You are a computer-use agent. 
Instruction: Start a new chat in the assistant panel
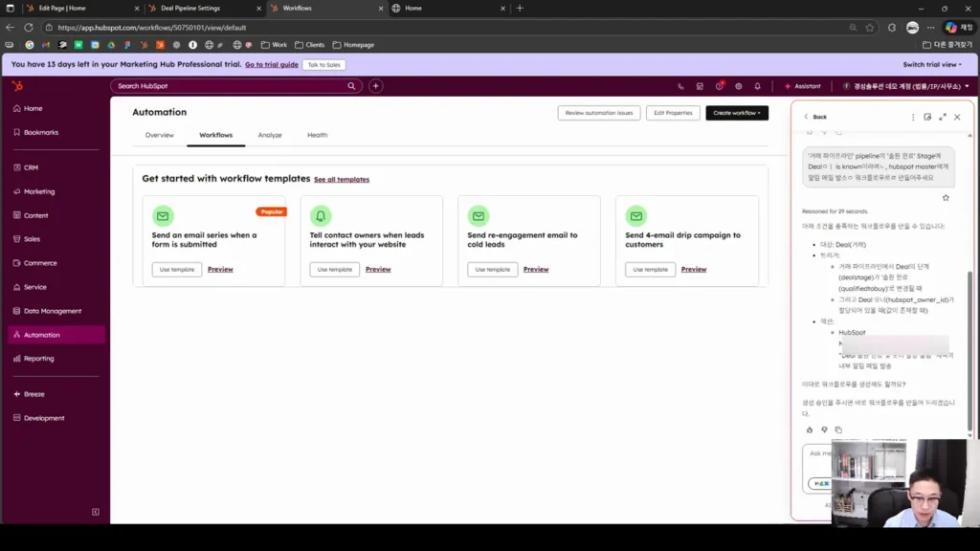click(927, 117)
